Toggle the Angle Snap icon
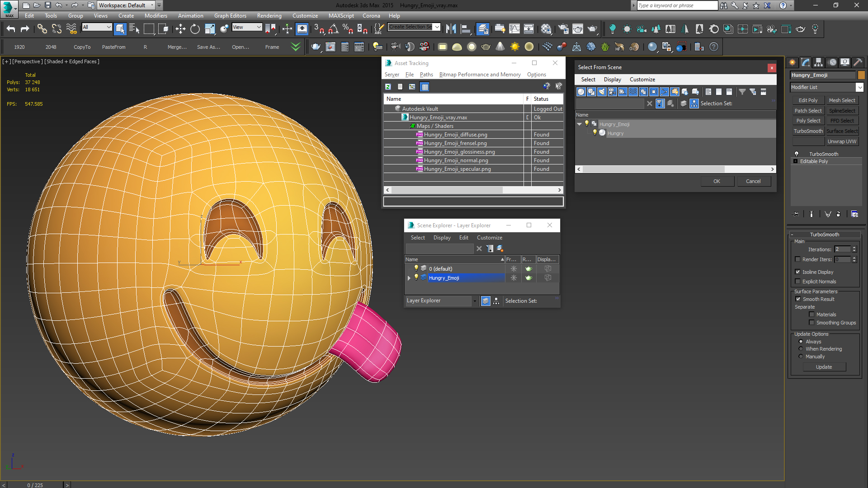The height and width of the screenshot is (488, 868). tap(333, 29)
